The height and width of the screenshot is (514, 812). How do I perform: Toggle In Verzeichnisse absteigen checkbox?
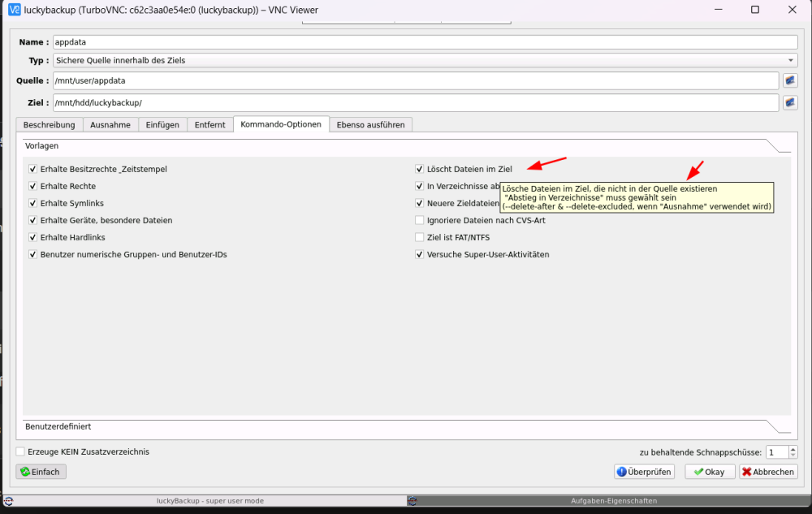(420, 186)
